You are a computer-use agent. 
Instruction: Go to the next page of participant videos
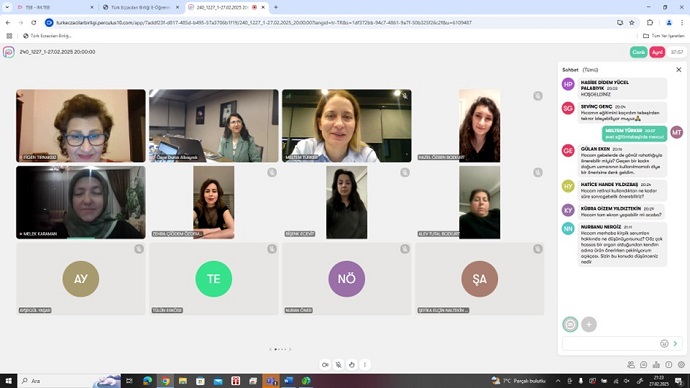pyautogui.click(x=290, y=349)
